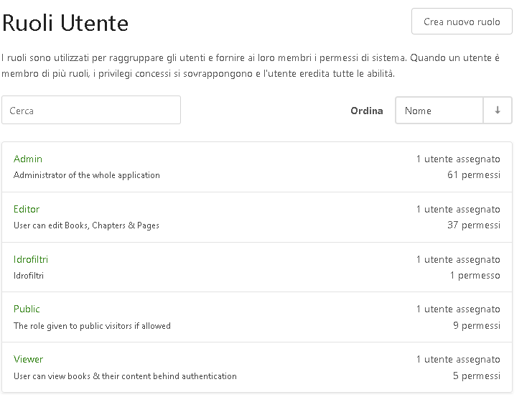Click the Administrator of the whole application description

(87, 175)
